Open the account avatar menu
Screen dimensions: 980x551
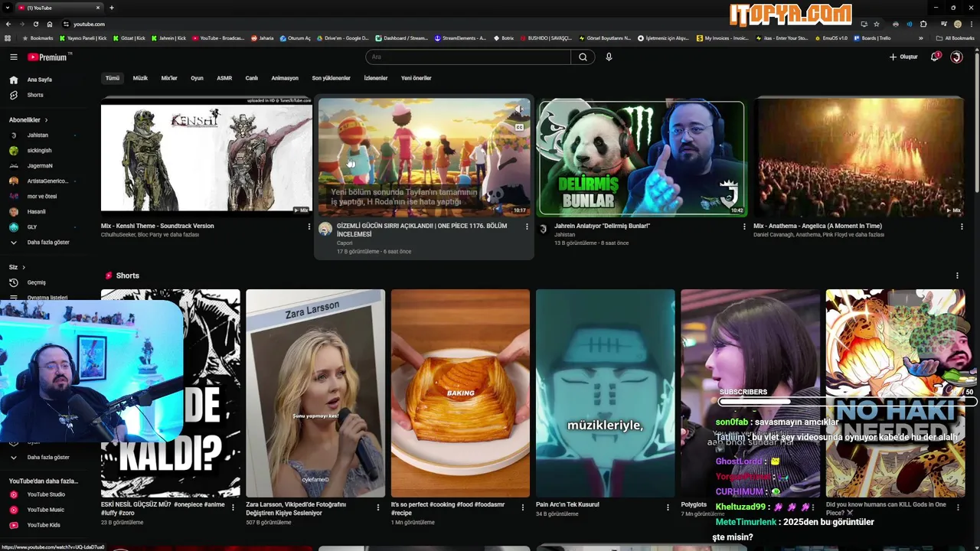[956, 57]
